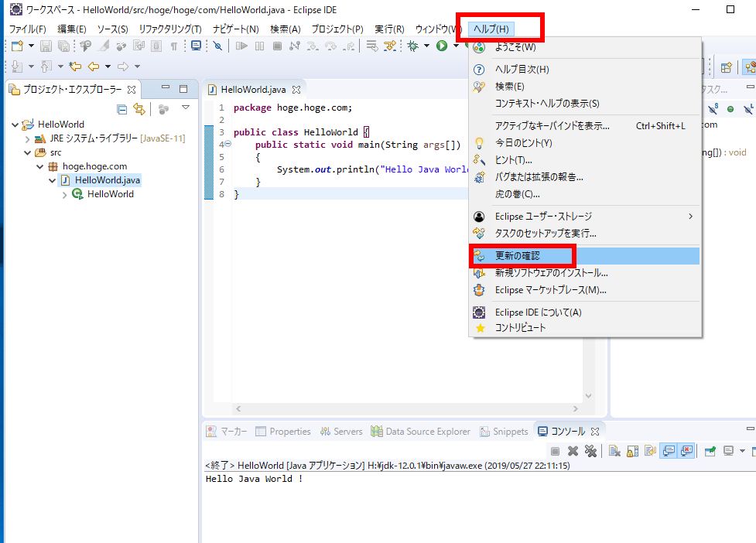This screenshot has width=756, height=543.
Task: Switch to the マーカー tab
Action: 226,431
